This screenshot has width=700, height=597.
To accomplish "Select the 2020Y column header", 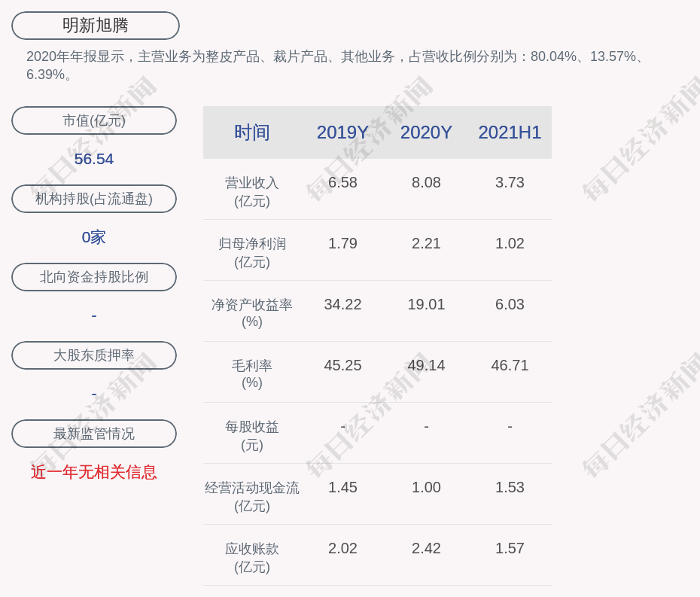I will pyautogui.click(x=426, y=132).
